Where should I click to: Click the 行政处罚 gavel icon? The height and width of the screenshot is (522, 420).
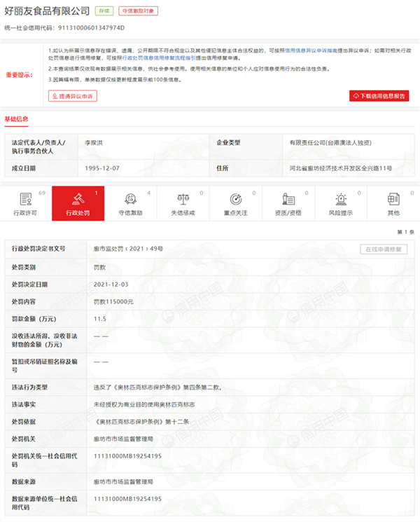[78, 198]
